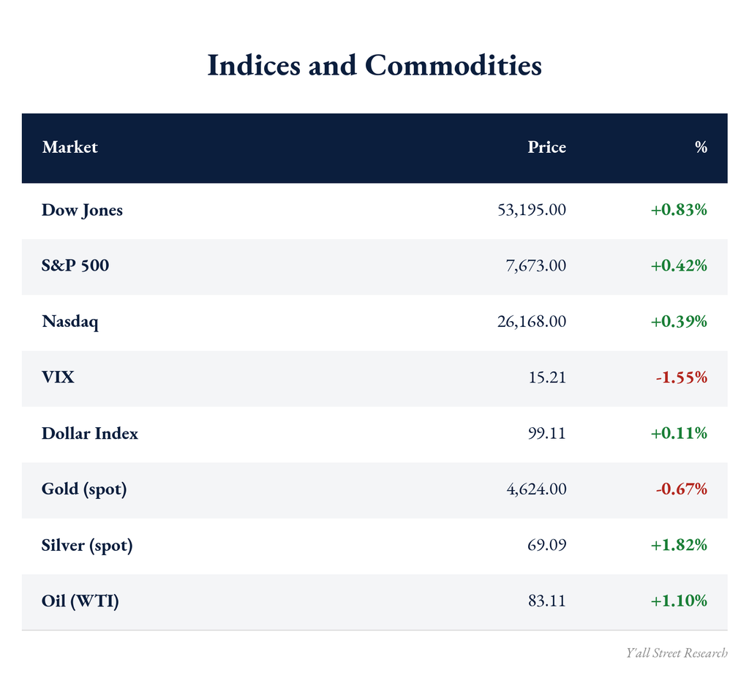Select the S&P 500 row label
The image size is (749, 700).
75,266
